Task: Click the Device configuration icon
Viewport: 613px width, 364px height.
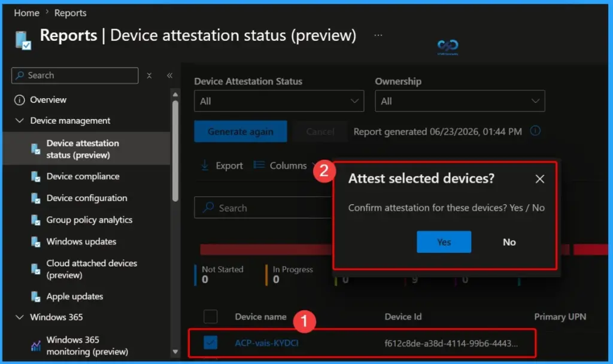Action: [35, 198]
